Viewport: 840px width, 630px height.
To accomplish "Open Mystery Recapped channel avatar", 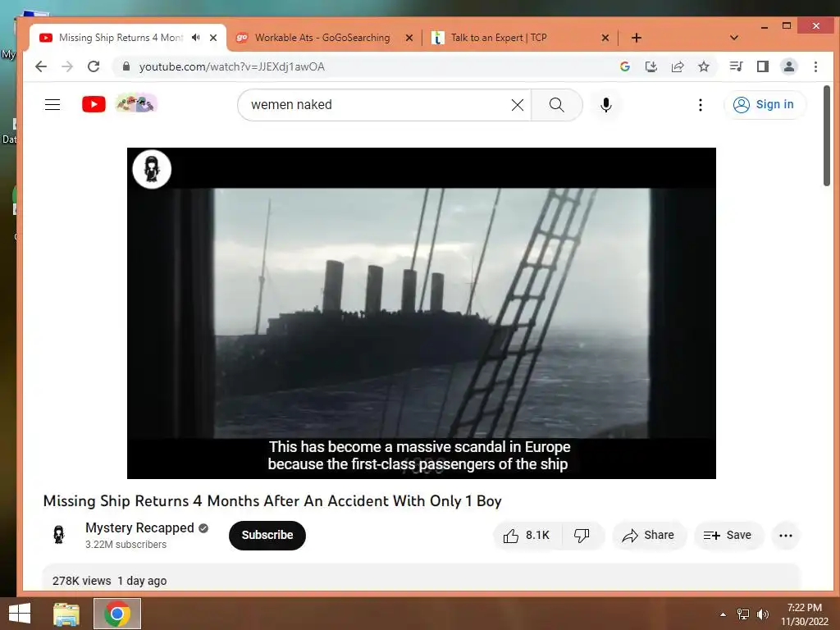I will [59, 535].
